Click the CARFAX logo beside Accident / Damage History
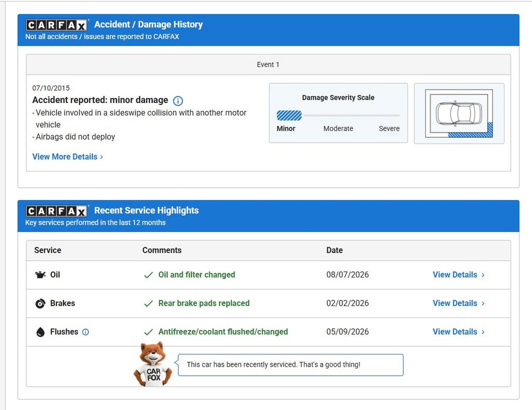The width and height of the screenshot is (532, 410). [57, 25]
